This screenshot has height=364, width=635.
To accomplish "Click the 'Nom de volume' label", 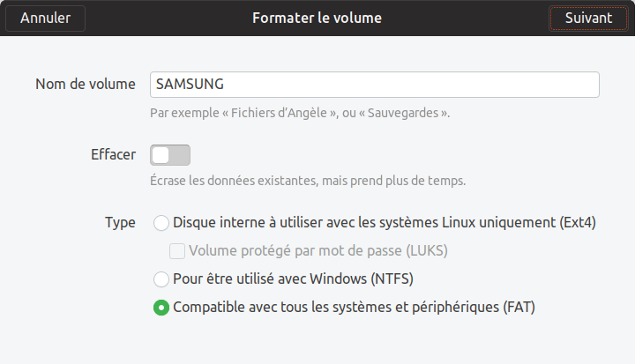I will click(x=86, y=85).
